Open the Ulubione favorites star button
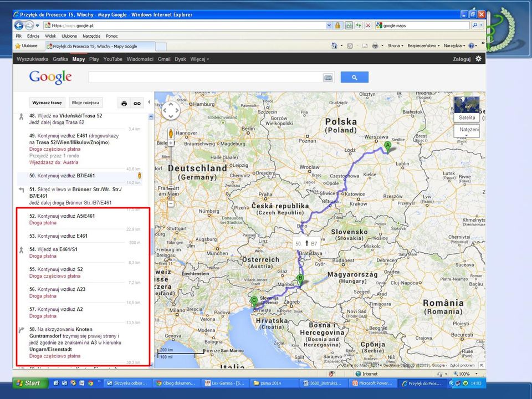The image size is (532, 399). (x=26, y=46)
